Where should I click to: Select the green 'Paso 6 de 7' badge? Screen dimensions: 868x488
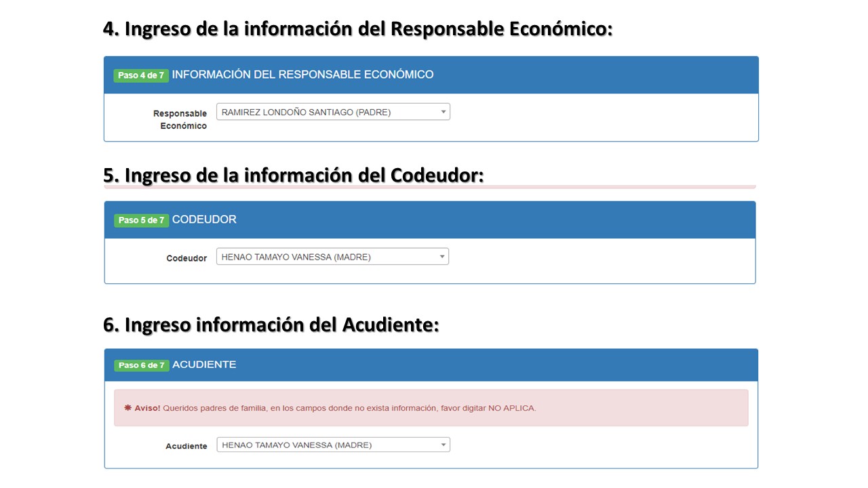tap(141, 365)
